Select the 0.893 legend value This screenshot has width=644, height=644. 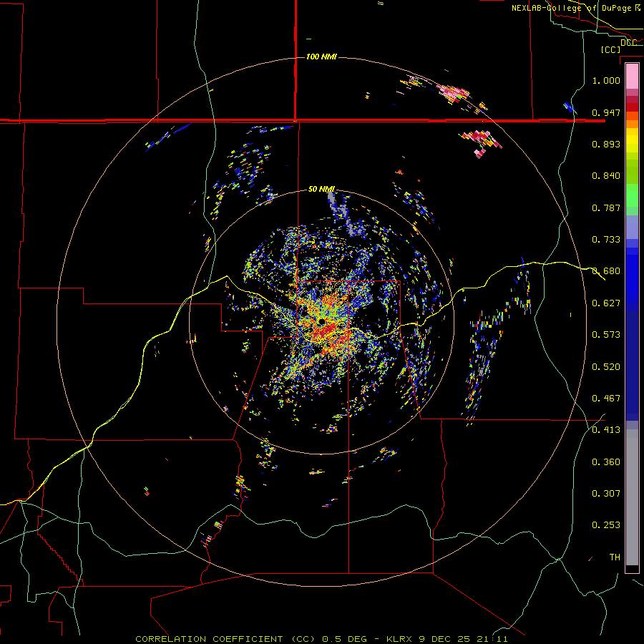[606, 144]
